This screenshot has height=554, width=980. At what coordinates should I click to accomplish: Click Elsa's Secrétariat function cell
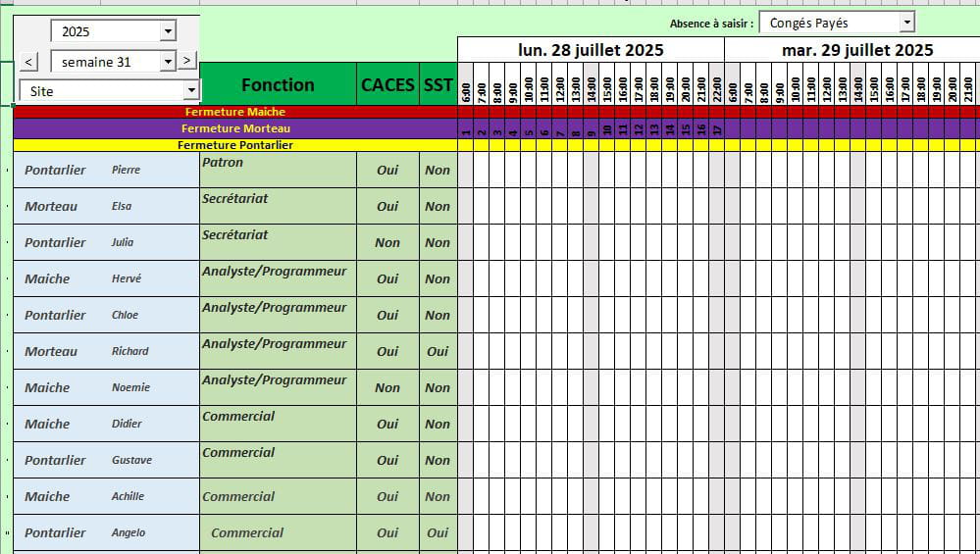tap(279, 206)
